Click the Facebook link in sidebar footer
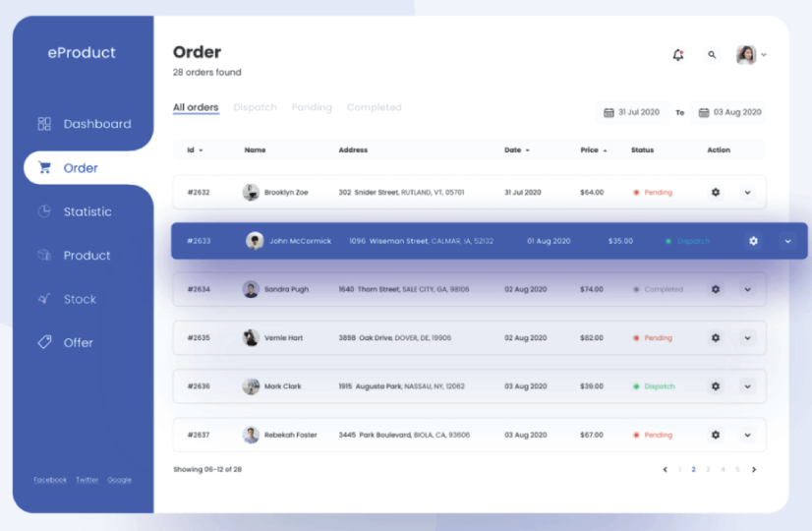Viewport: 812px width, 531px height. [x=50, y=480]
